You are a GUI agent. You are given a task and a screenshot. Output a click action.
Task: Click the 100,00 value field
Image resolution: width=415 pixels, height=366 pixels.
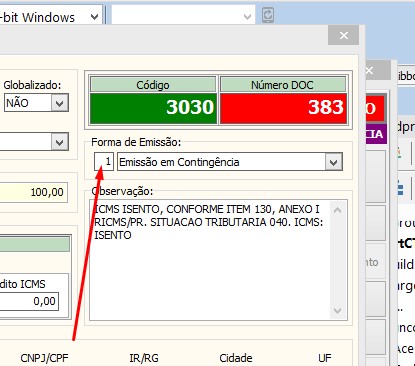coord(34,192)
